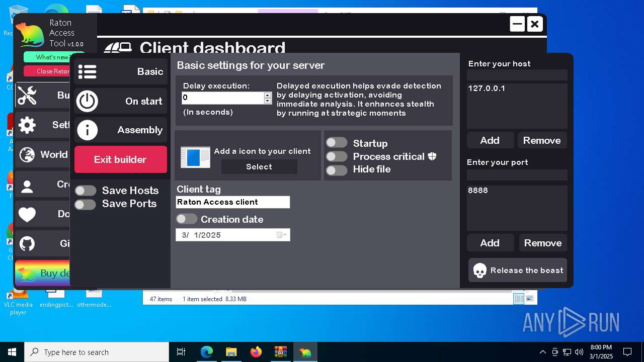Click the World globe sidebar icon

27,155
